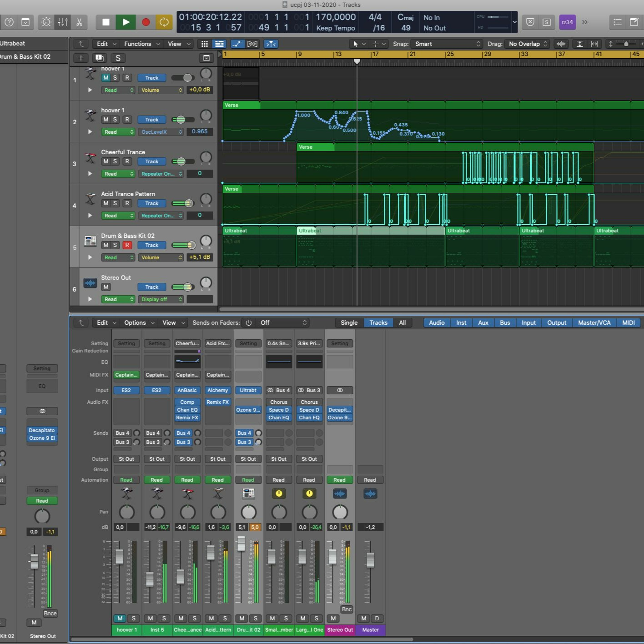Click the scissors Editors button
644x644 pixels.
point(79,22)
